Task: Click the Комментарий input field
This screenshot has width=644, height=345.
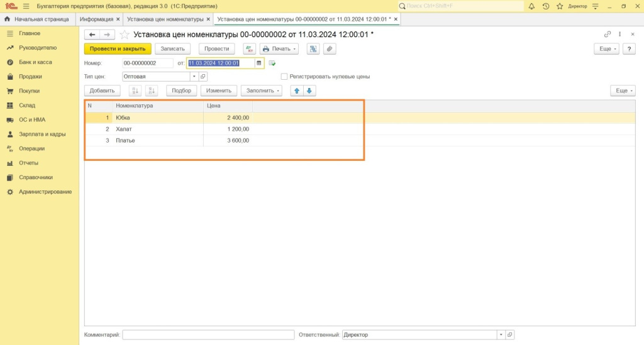Action: 208,335
